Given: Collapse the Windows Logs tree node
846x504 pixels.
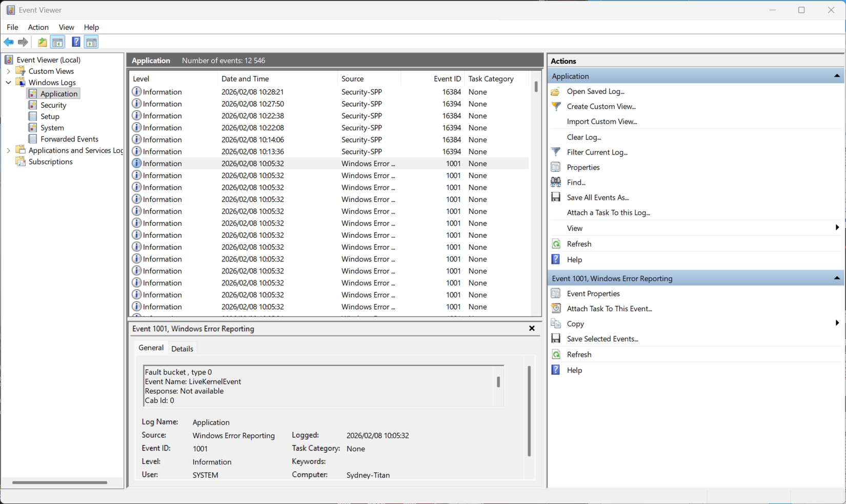Looking at the screenshot, I should (x=8, y=82).
